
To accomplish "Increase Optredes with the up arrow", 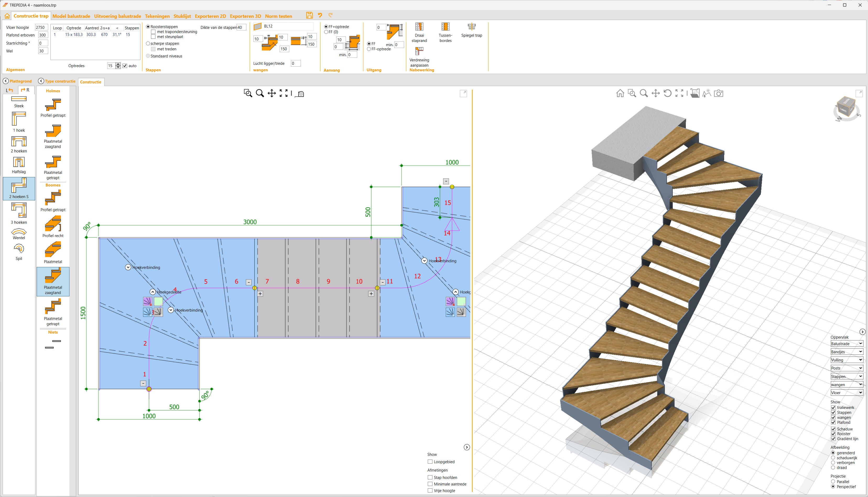I will 118,64.
